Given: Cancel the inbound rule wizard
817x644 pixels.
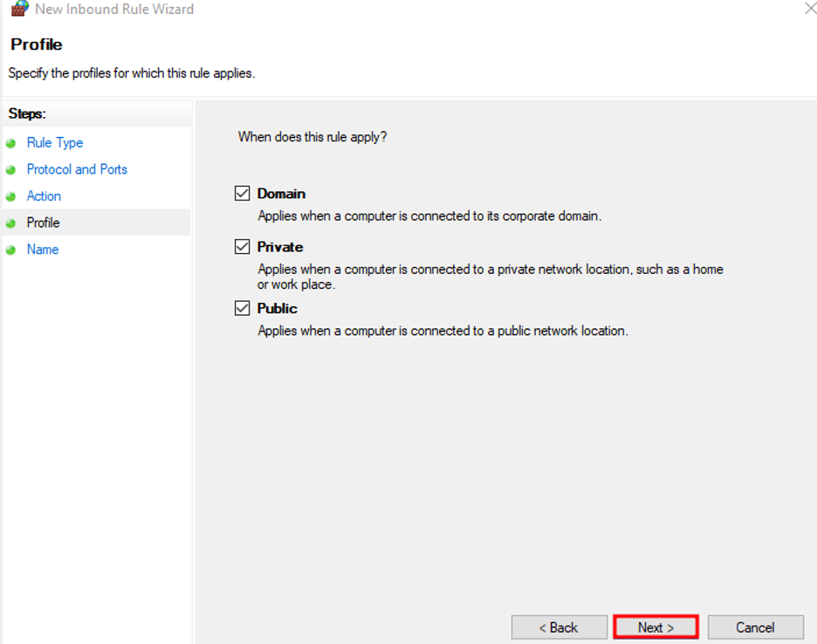Looking at the screenshot, I should [x=756, y=627].
